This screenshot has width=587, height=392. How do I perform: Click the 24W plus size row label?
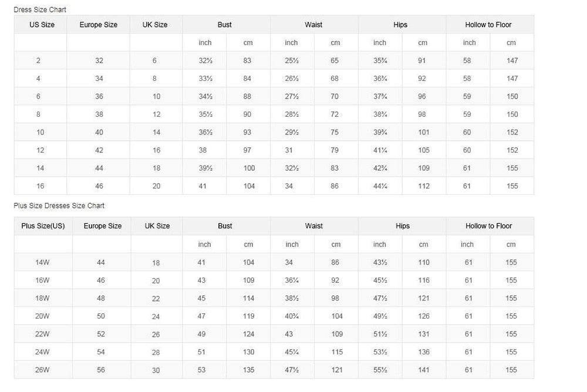click(x=42, y=352)
